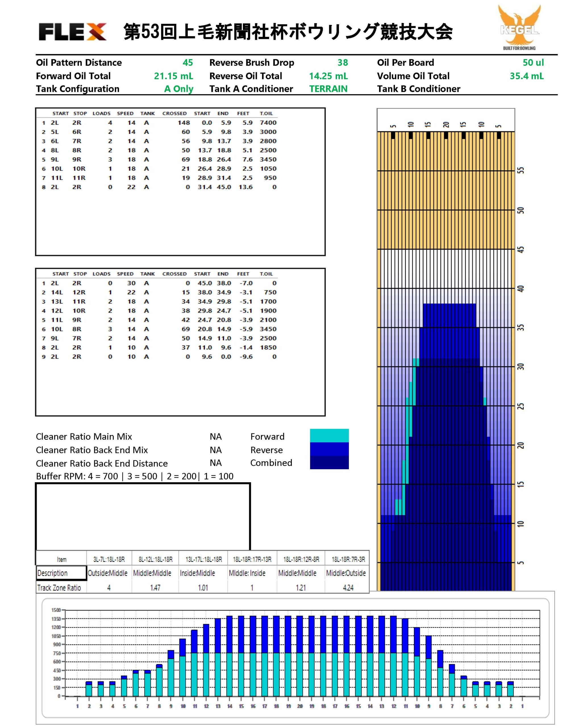The height and width of the screenshot is (728, 562).
Task: Click reverse row 7 start 9L
Action: [x=55, y=338]
